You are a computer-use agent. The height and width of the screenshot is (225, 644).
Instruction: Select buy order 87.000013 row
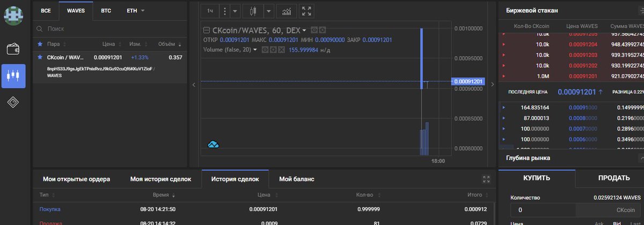tap(572, 118)
